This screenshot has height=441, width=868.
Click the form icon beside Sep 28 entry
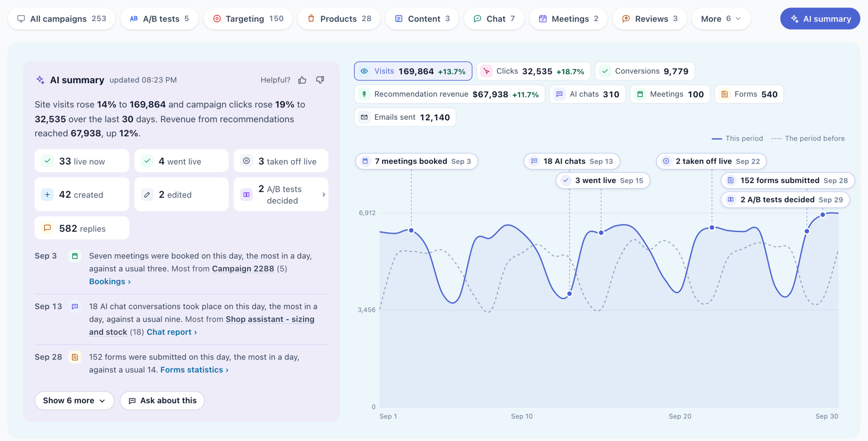pyautogui.click(x=75, y=357)
